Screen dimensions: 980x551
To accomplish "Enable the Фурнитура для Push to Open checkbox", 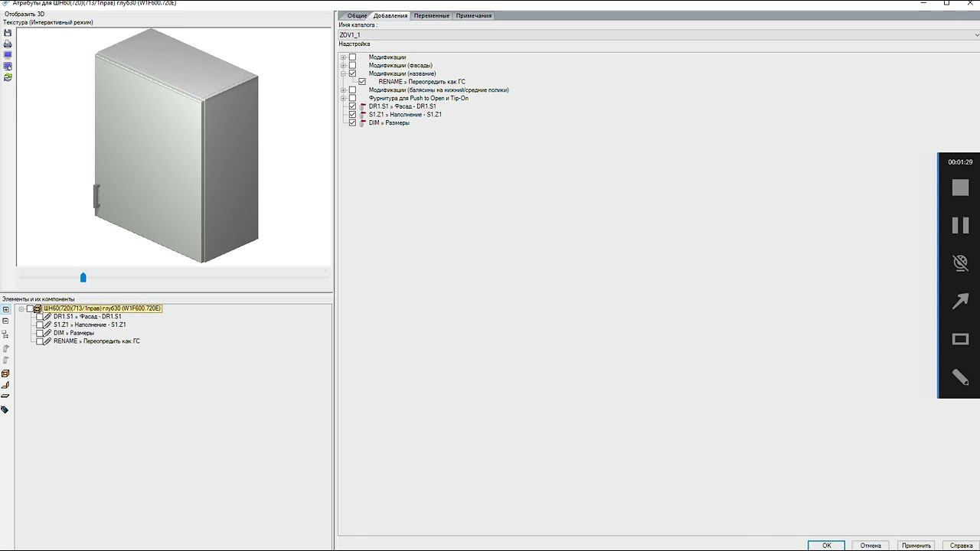I will click(352, 99).
